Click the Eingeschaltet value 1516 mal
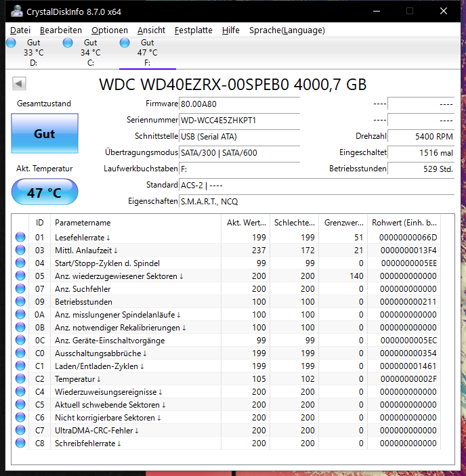 [x=421, y=153]
